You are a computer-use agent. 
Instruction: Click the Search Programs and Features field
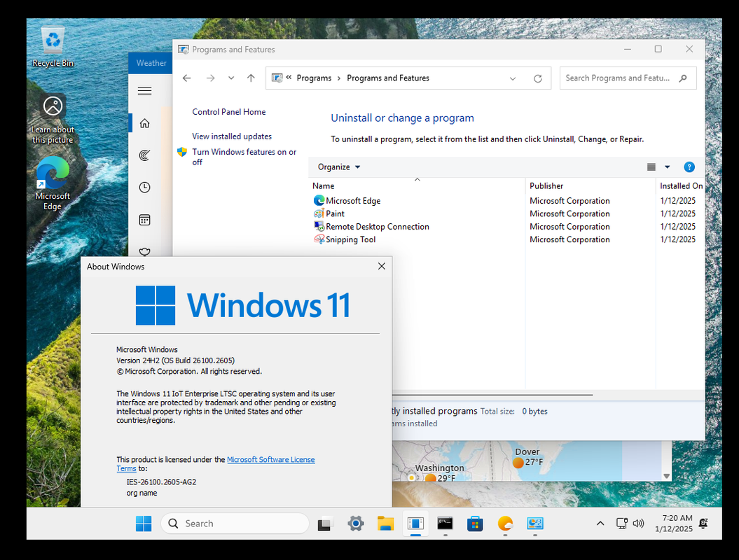coord(628,78)
